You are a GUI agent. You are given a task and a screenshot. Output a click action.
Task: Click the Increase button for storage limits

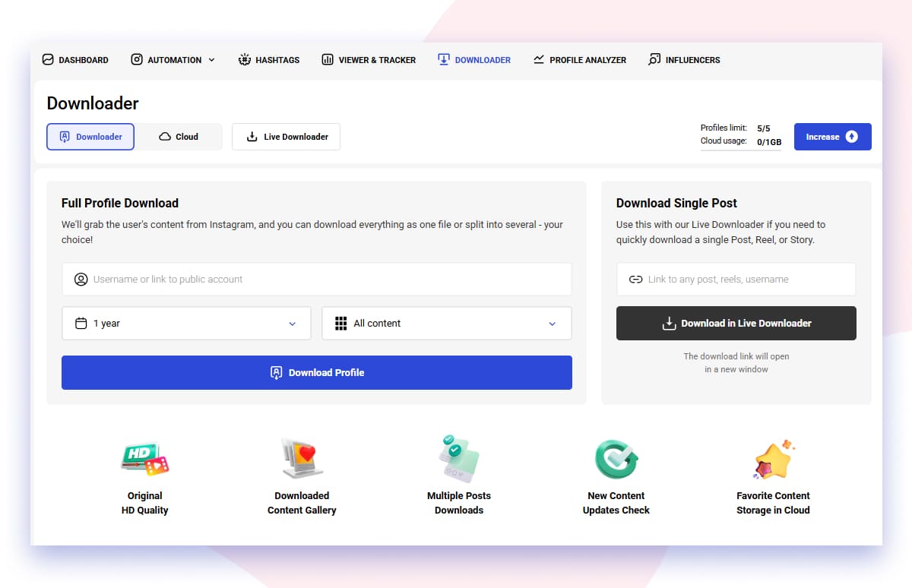coord(832,136)
